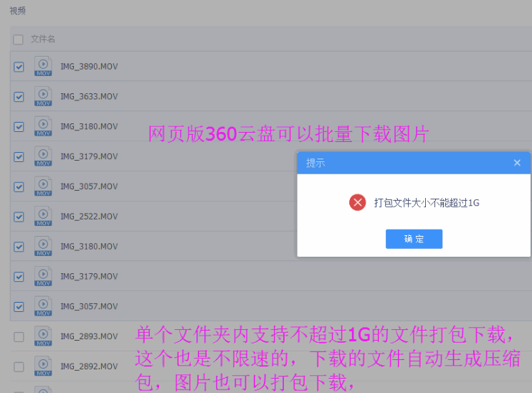The image size is (532, 393).
Task: Open IMG_3057.MOV listed right before IMG_2893.MOV
Action: coord(89,306)
